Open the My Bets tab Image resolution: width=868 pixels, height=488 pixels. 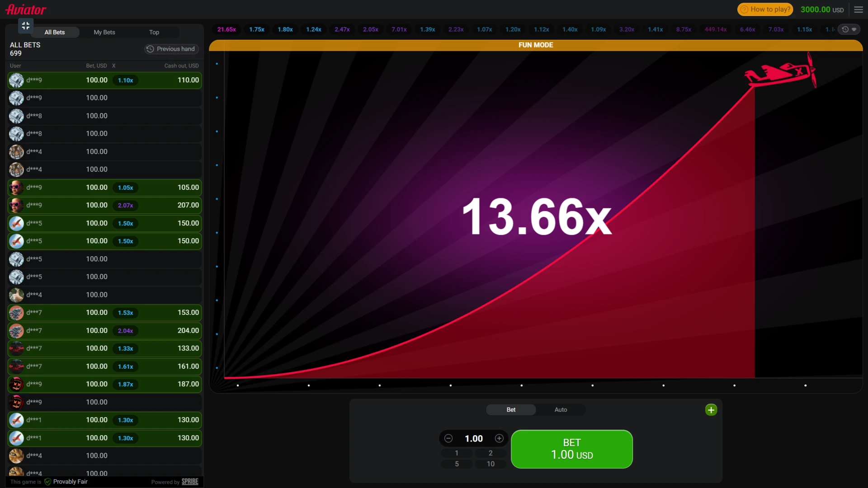pyautogui.click(x=104, y=33)
